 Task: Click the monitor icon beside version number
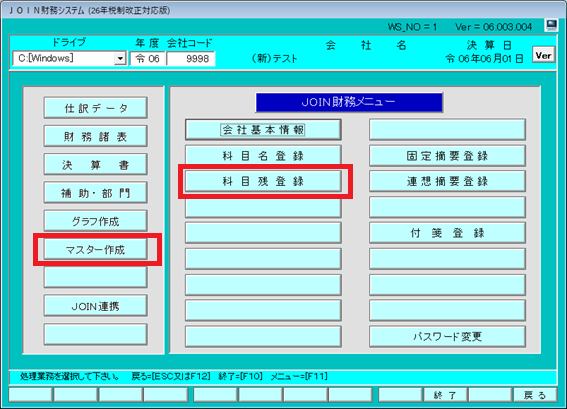point(551,25)
